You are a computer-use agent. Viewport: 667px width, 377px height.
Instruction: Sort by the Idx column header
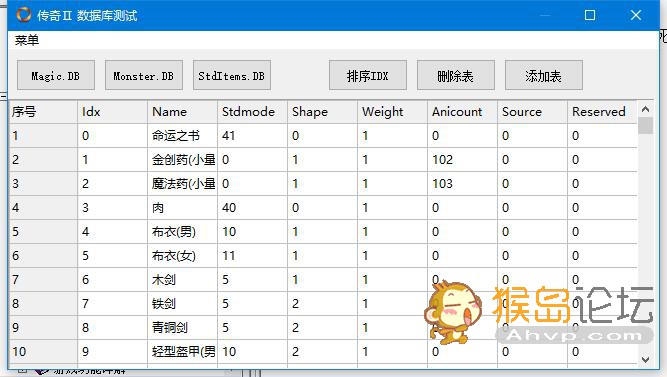113,112
